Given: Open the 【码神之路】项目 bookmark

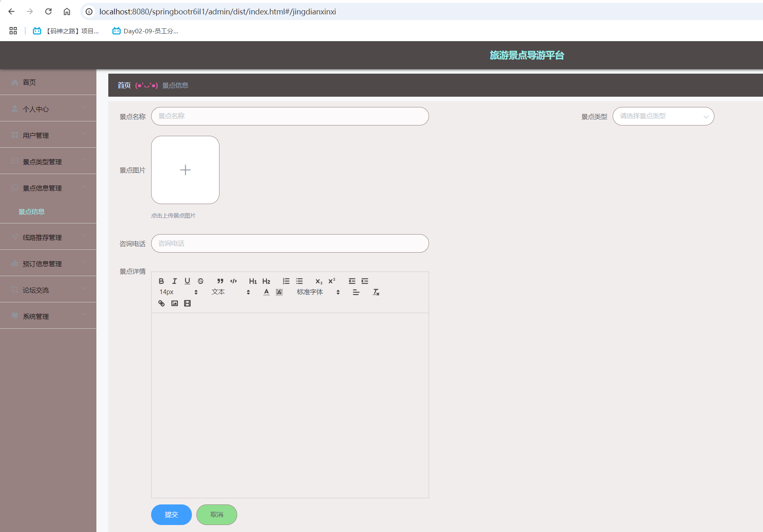Looking at the screenshot, I should [x=66, y=31].
